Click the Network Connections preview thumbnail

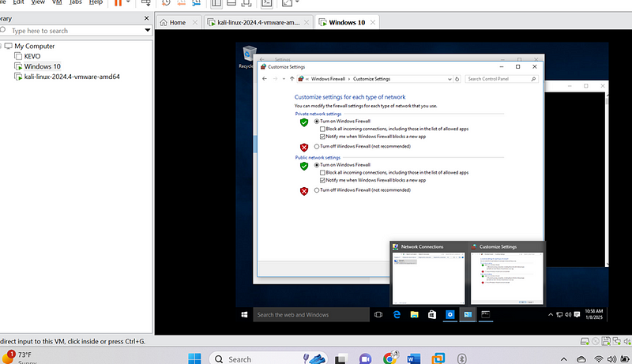428,278
